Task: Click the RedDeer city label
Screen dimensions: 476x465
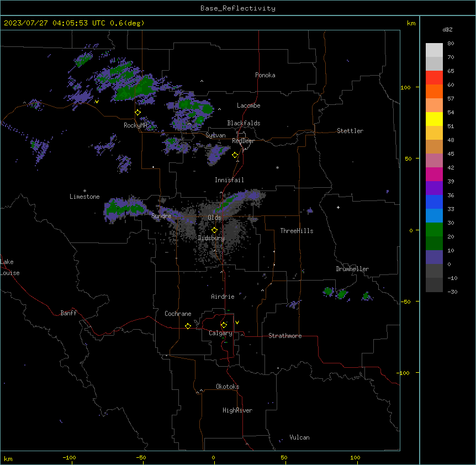Action: click(x=243, y=141)
